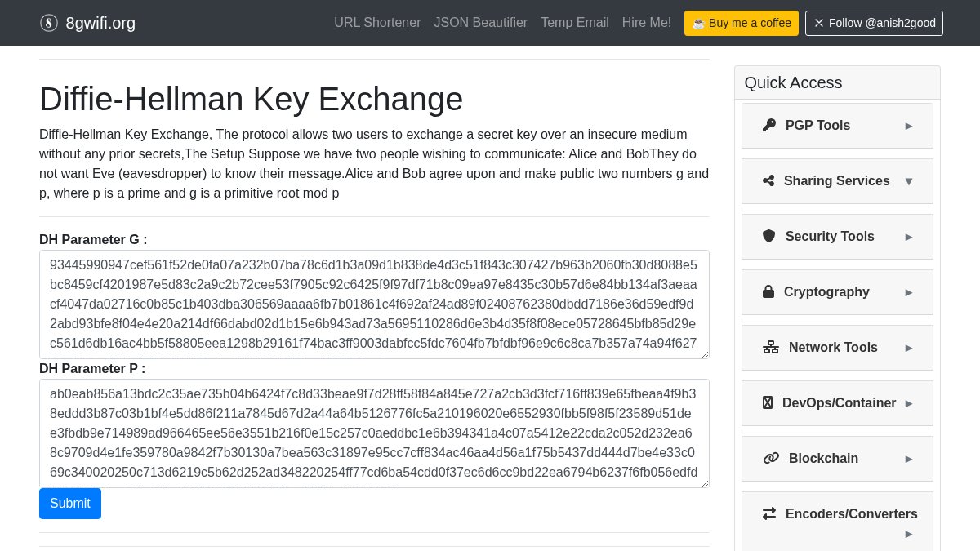
Task: Click the arrows icon beside Encoders/Converters
Action: [769, 513]
